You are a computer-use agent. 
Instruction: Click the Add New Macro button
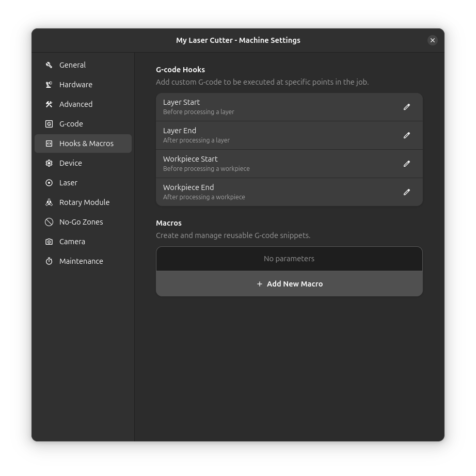[289, 283]
